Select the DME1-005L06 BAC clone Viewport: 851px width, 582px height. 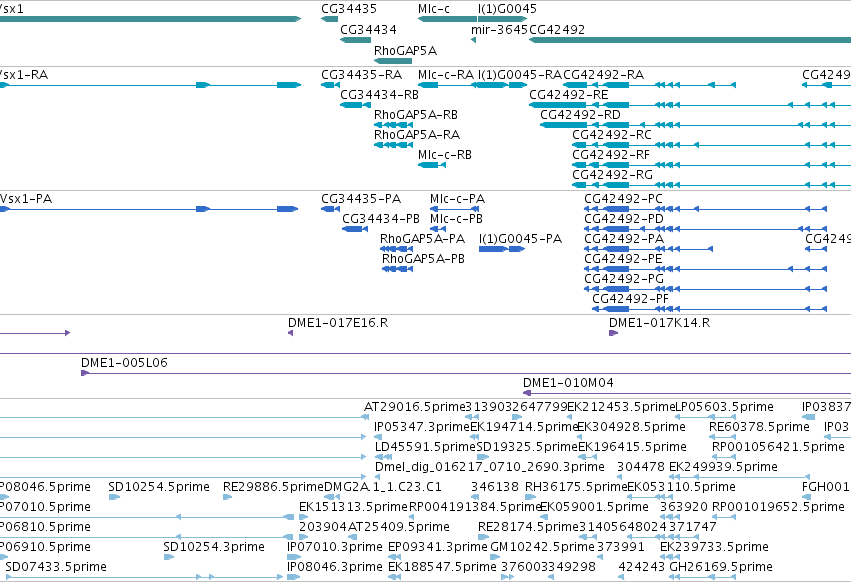tap(124, 363)
